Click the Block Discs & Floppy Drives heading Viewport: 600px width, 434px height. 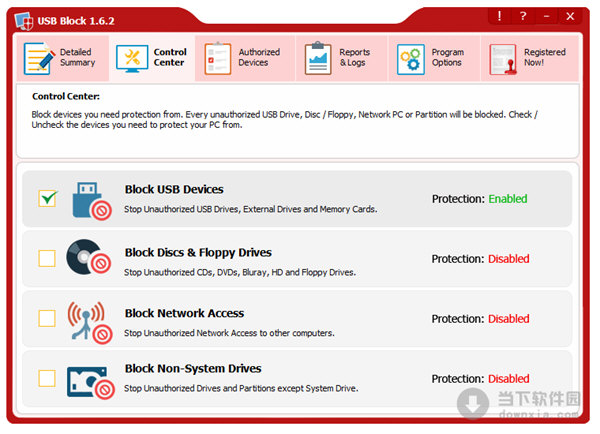(x=198, y=253)
